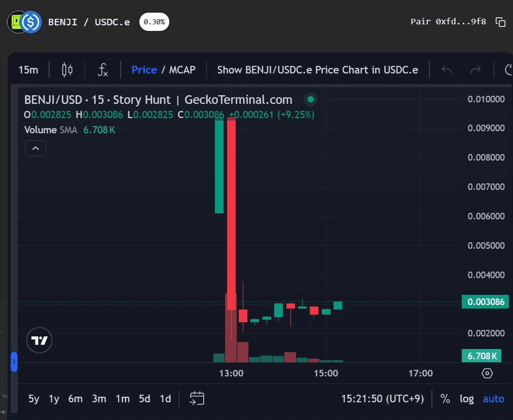The image size is (513, 420).
Task: Click the TradingView logo watermark
Action: coord(39,340)
